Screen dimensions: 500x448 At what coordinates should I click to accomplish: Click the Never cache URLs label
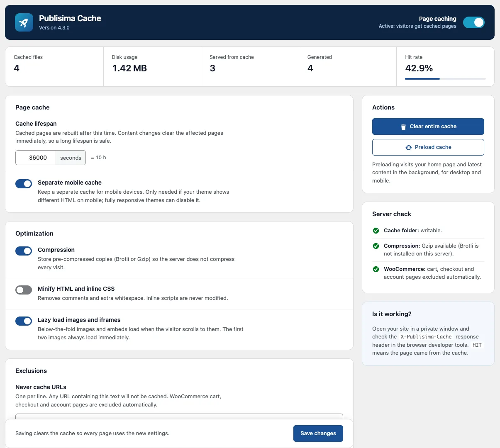[41, 387]
